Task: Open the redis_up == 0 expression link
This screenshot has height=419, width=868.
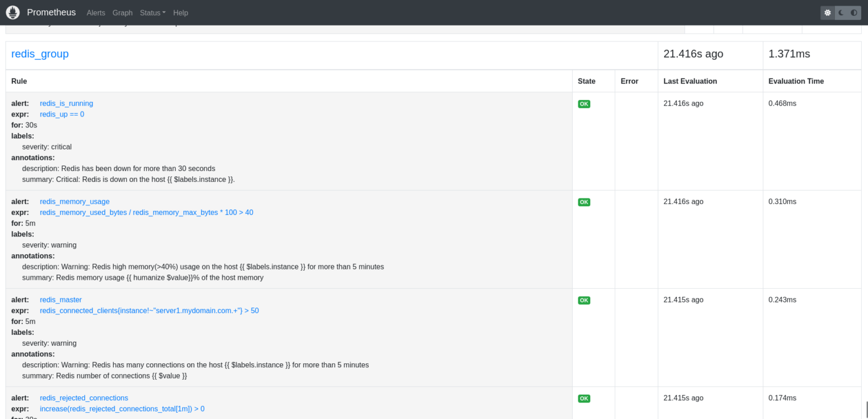Action: 62,114
